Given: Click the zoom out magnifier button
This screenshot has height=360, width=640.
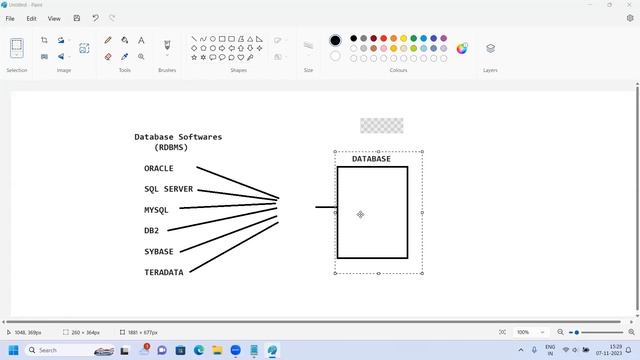Looking at the screenshot, I should click(560, 332).
